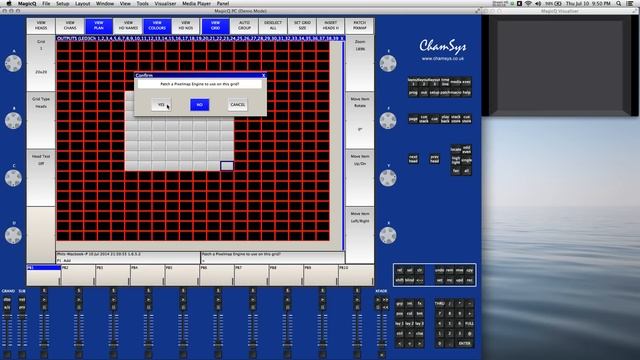The height and width of the screenshot is (360, 640).
Task: Open the Visualiser menu
Action: coord(165,3)
